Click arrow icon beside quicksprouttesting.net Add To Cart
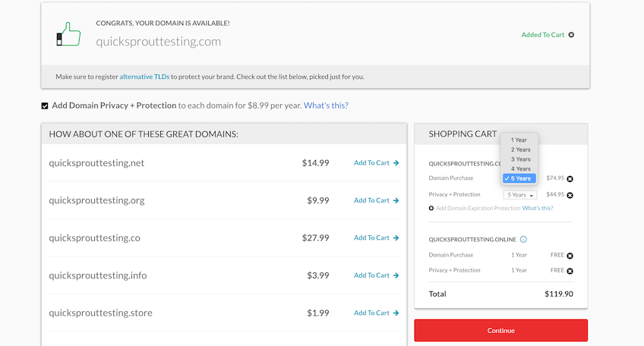Viewport: 644px width, 346px height. (x=396, y=163)
